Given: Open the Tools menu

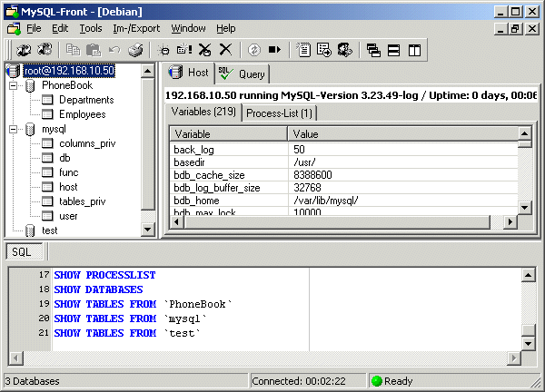Looking at the screenshot, I should (91, 28).
